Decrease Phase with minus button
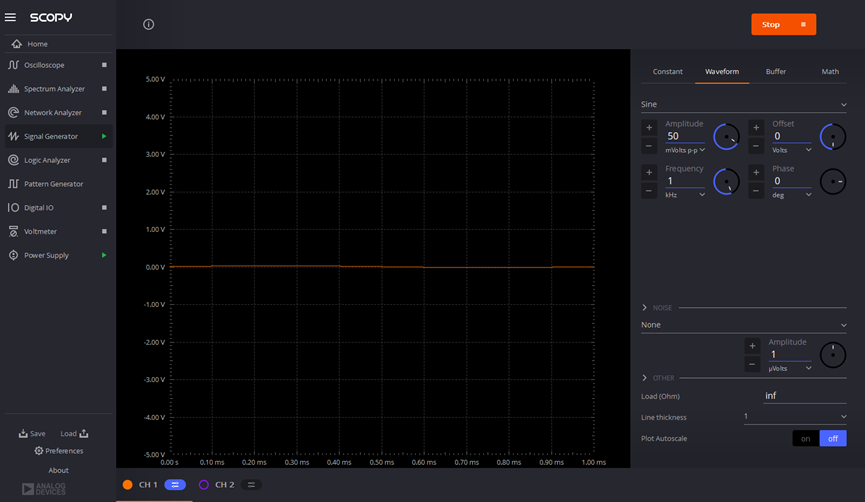The width and height of the screenshot is (865, 502). 756,191
